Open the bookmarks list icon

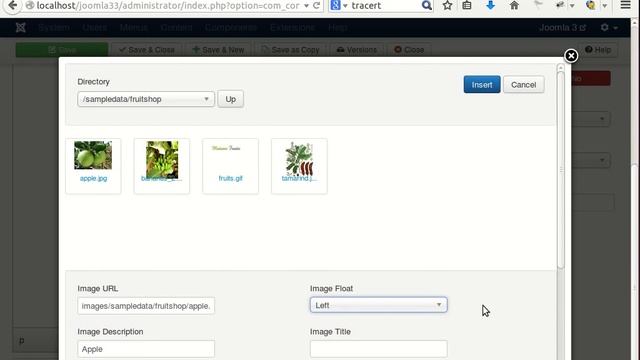coord(467,5)
